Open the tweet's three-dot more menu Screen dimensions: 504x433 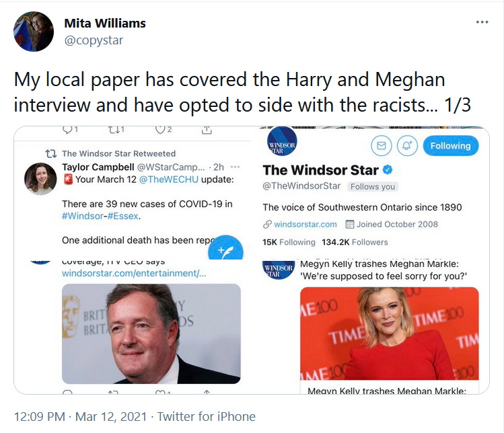(x=482, y=22)
